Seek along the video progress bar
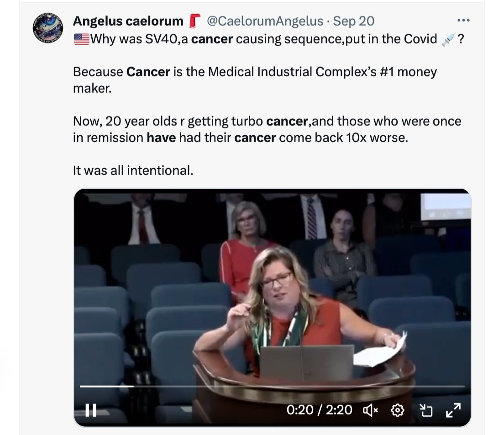Screen dimensions: 504x435 click(x=272, y=386)
